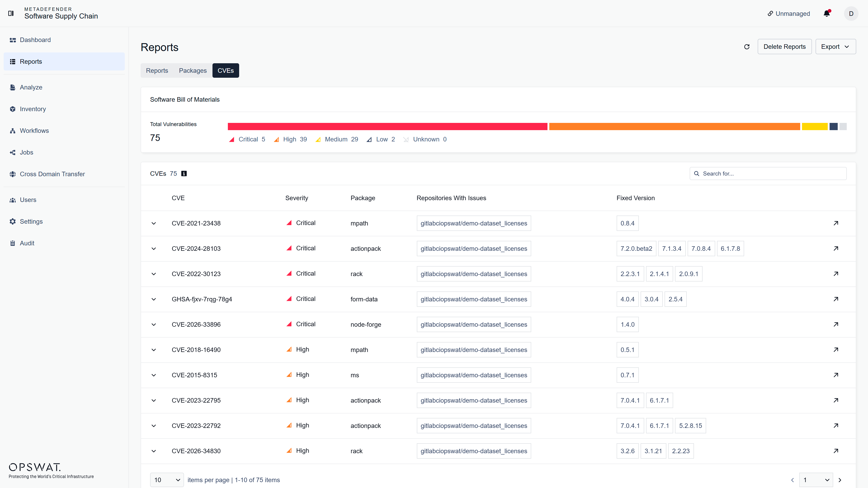
Task: Click the CVEs info icon
Action: tap(184, 174)
